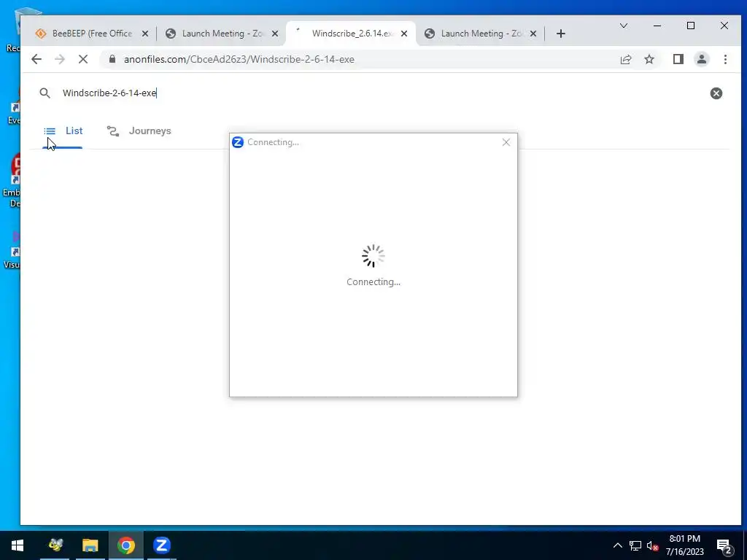The height and width of the screenshot is (560, 747).
Task: Stop loading the page
Action: tap(83, 59)
